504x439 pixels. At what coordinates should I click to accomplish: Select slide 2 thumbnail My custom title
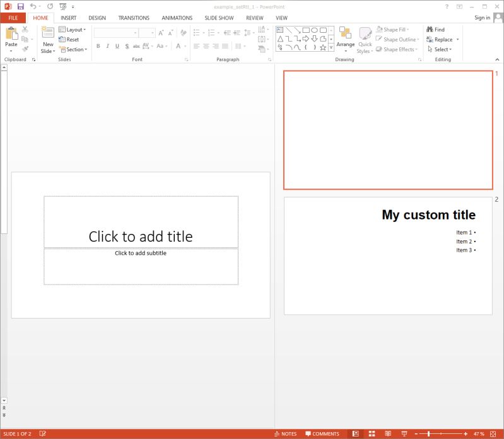click(x=388, y=256)
